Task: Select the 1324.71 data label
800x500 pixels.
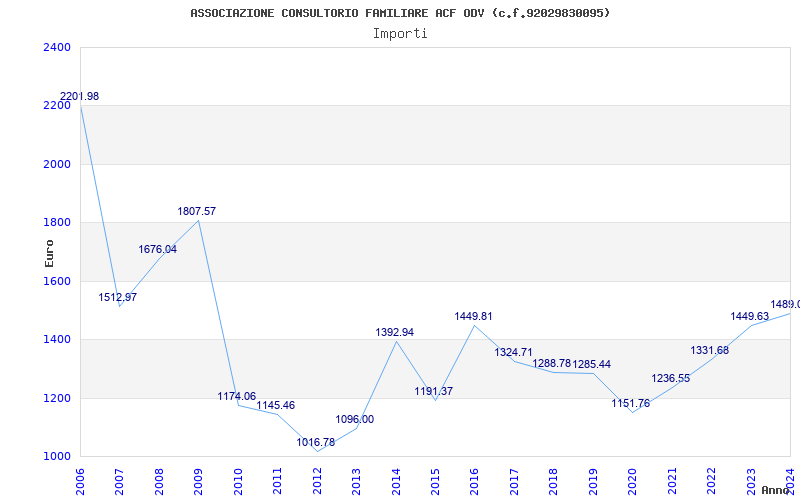Action: pyautogui.click(x=513, y=353)
